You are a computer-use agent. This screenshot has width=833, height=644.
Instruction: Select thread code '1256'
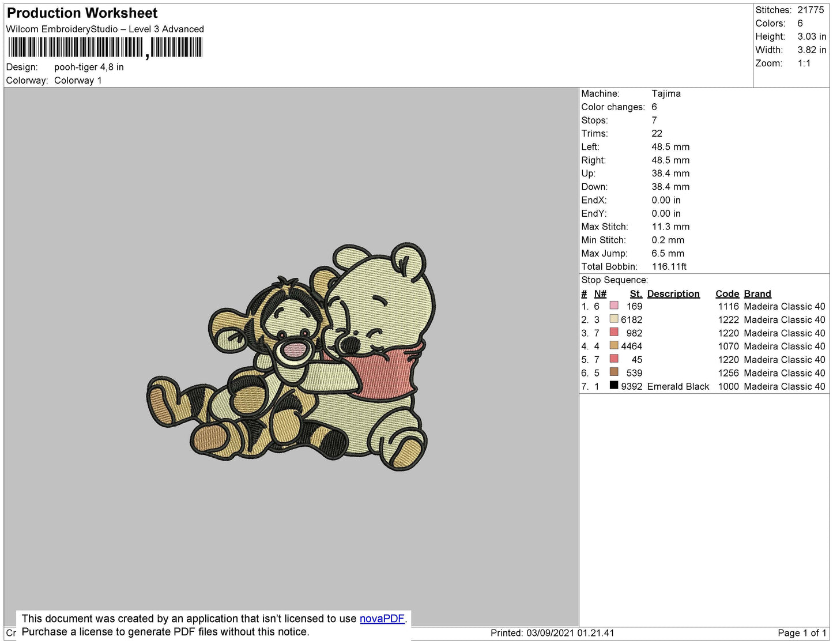point(729,373)
